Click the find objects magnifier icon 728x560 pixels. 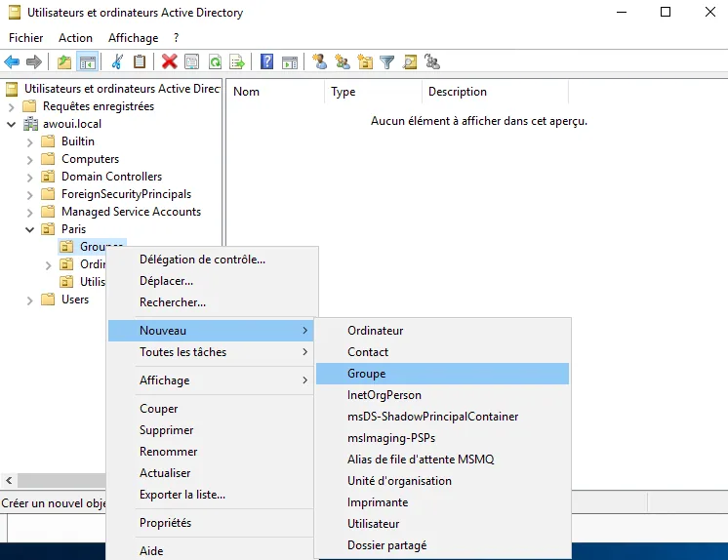pos(410,61)
